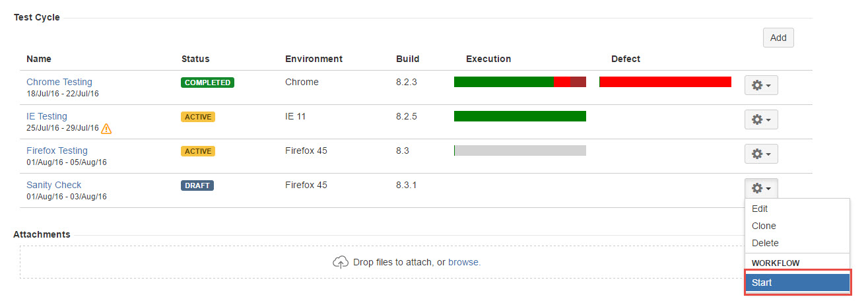Open the IE Testing cycle link
The width and height of the screenshot is (868, 301).
click(x=47, y=116)
